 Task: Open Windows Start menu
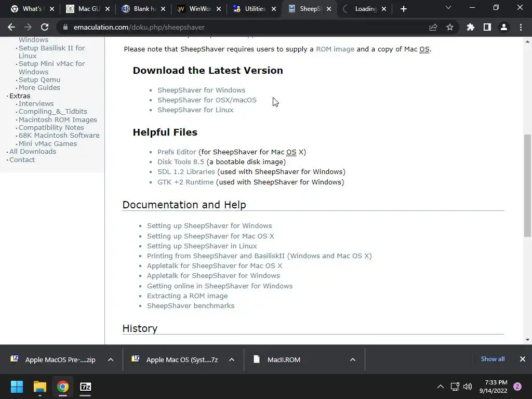[x=17, y=387]
